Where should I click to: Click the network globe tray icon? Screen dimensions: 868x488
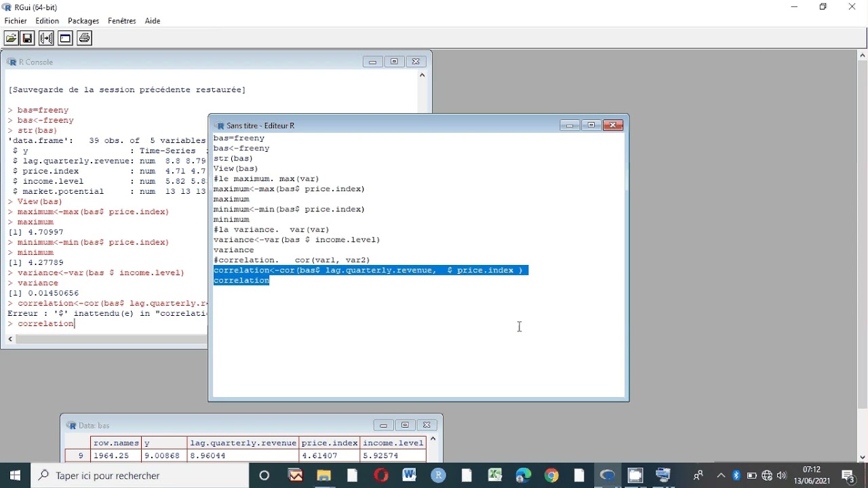(x=767, y=476)
